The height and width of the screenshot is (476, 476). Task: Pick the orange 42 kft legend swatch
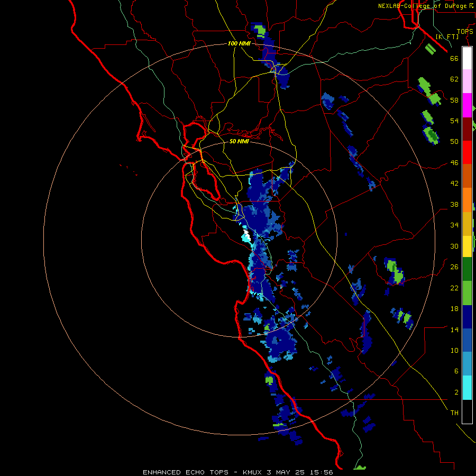point(467,200)
